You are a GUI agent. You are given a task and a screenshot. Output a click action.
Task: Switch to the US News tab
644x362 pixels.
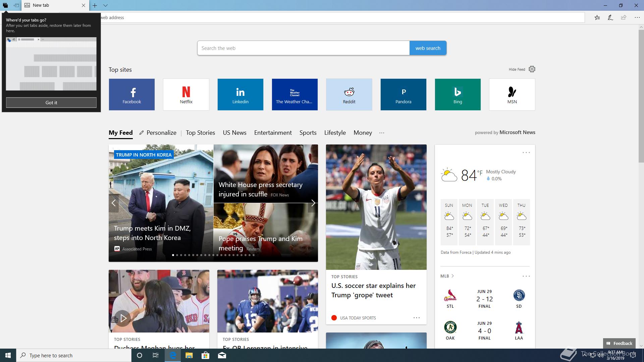(x=235, y=133)
